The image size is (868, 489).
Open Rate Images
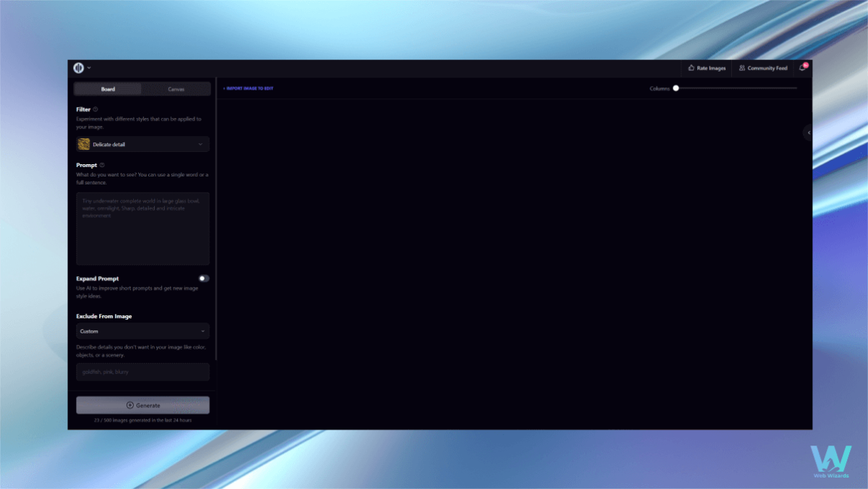click(707, 68)
